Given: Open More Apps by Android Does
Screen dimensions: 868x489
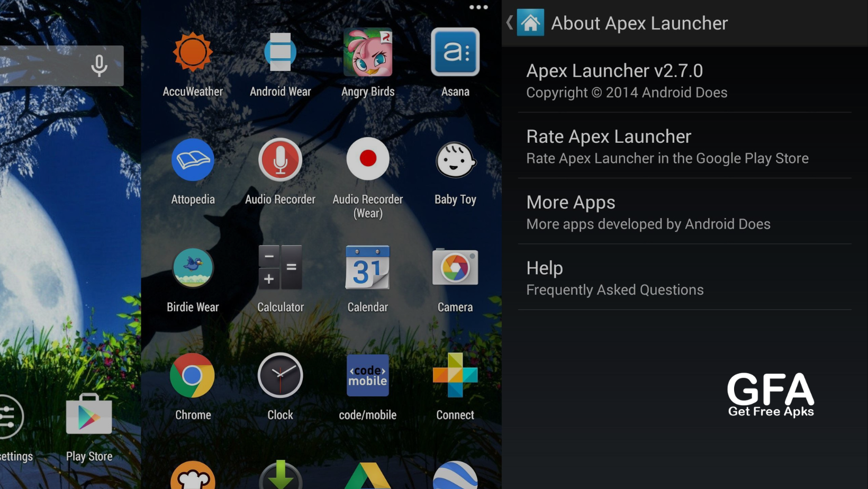Looking at the screenshot, I should click(x=685, y=211).
